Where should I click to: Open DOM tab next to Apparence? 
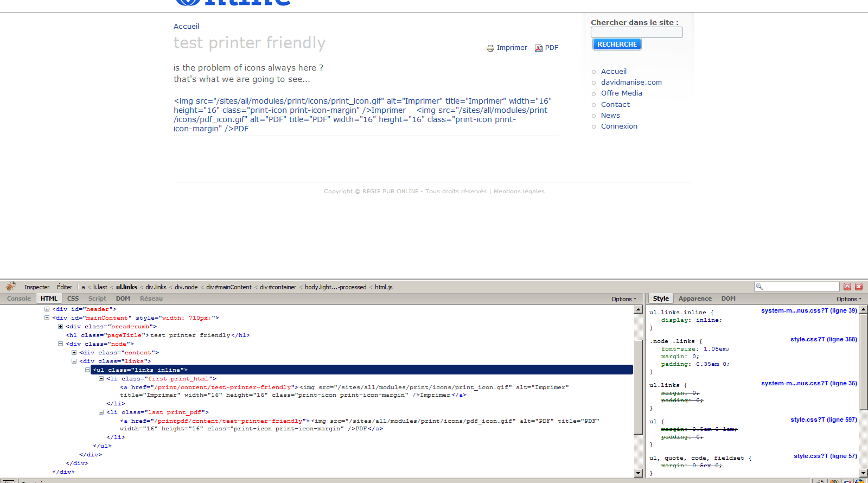(x=729, y=298)
